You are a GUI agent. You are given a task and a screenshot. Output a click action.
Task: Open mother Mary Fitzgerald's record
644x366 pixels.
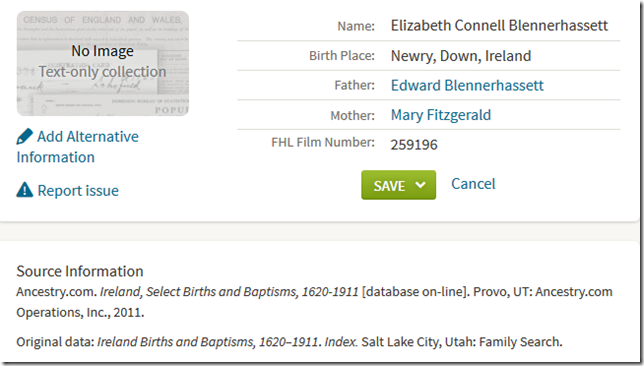pyautogui.click(x=441, y=115)
